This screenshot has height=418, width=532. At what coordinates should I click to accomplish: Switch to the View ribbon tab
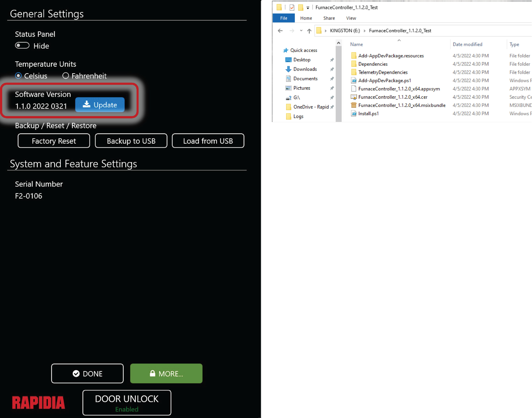click(351, 18)
